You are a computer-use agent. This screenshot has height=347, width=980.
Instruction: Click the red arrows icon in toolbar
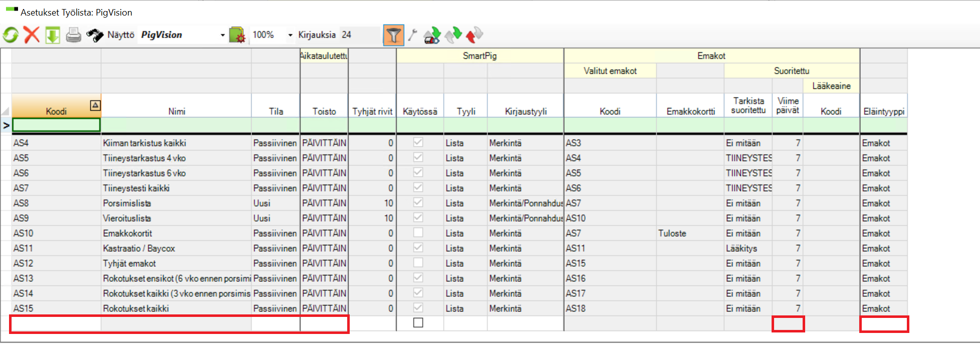[x=474, y=35]
